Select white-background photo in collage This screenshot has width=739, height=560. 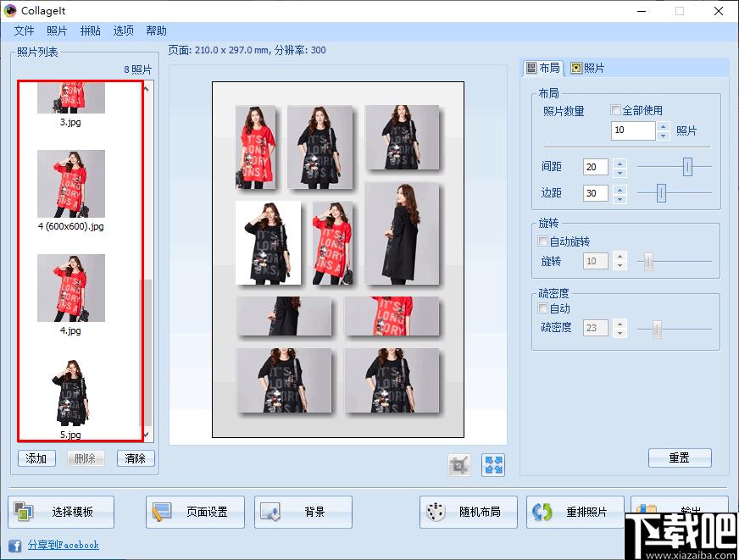click(268, 243)
